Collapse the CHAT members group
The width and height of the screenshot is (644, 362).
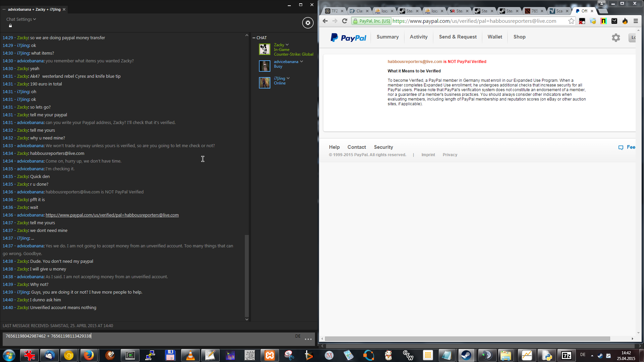[254, 38]
